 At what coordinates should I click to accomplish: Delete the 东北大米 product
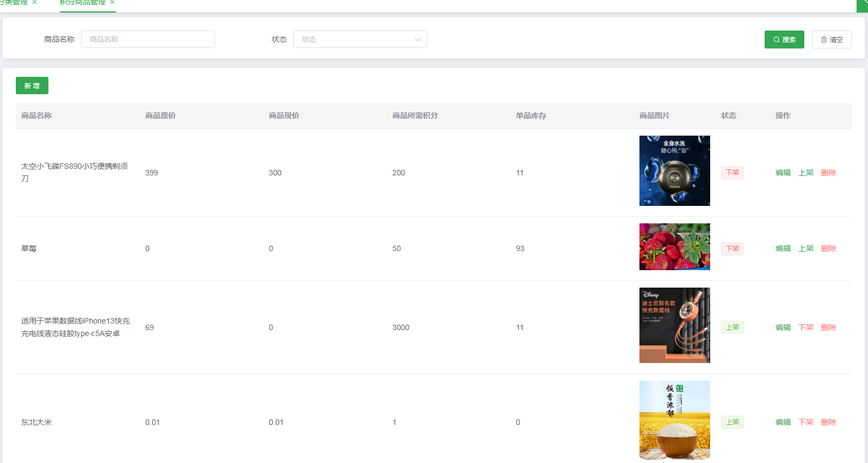pos(828,422)
